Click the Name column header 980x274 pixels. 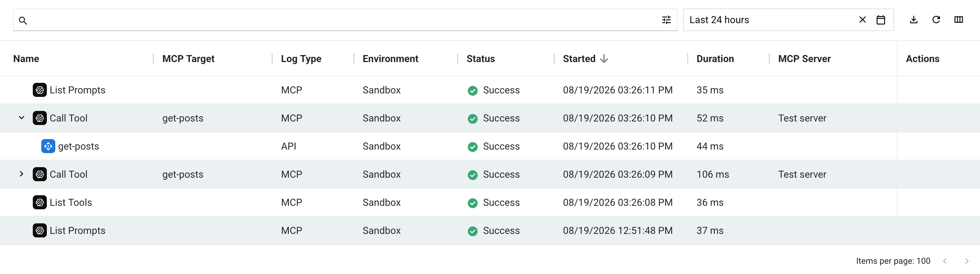tap(26, 59)
